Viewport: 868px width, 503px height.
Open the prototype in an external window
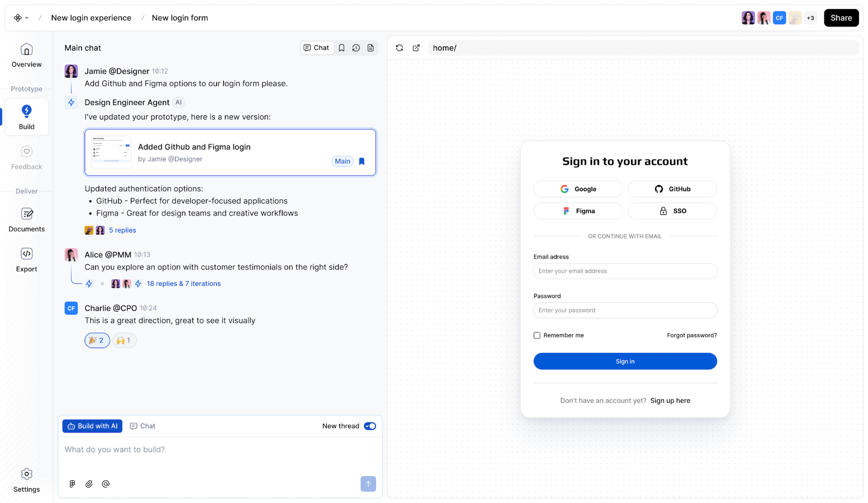pos(416,48)
